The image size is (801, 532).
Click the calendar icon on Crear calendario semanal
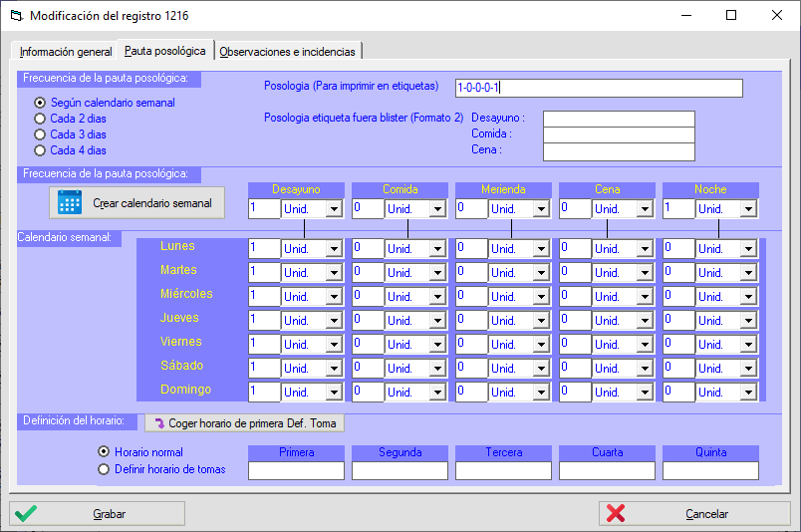tap(70, 203)
